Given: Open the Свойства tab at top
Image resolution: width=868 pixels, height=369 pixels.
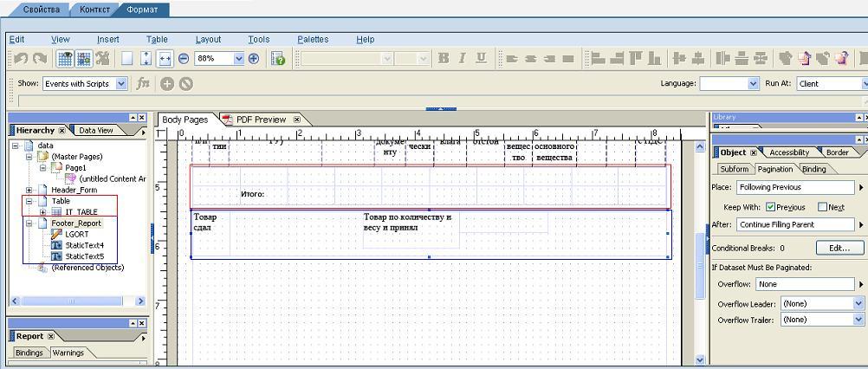Looking at the screenshot, I should coord(42,10).
